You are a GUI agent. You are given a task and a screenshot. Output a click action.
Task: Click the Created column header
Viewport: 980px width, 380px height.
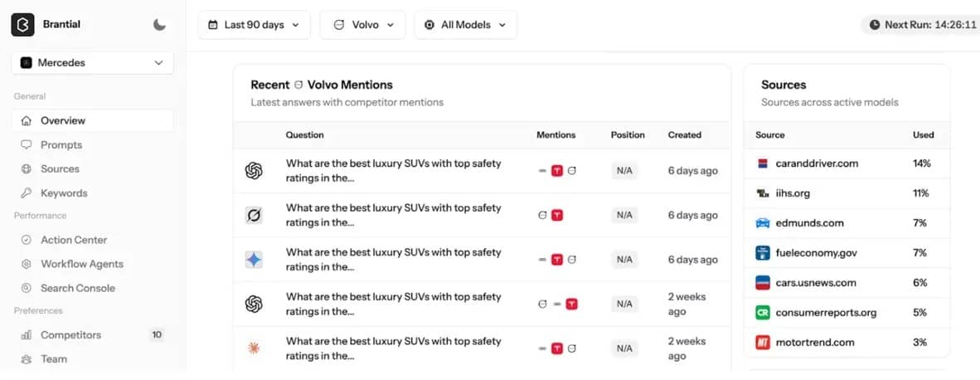coord(684,135)
